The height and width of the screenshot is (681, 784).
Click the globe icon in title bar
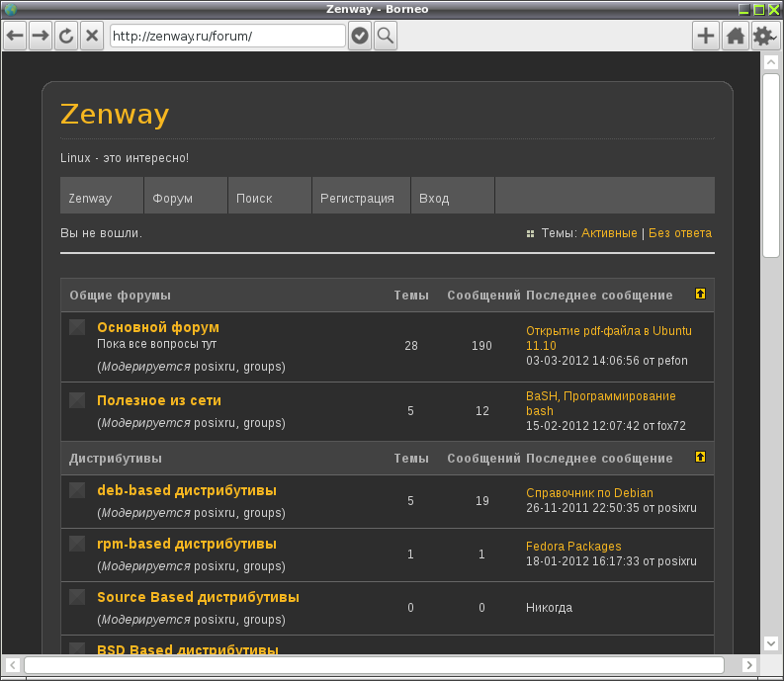pyautogui.click(x=11, y=9)
